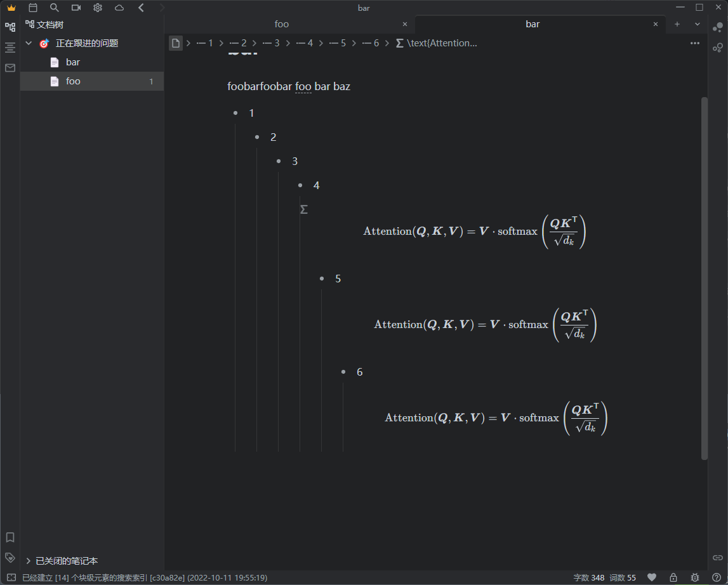Open the tab list dropdown chevron

coord(698,24)
